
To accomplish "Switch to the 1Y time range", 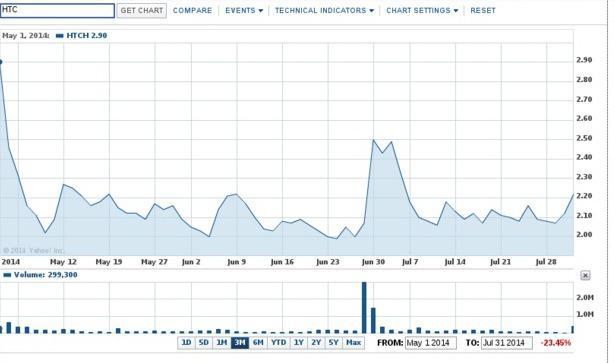I will (x=299, y=343).
